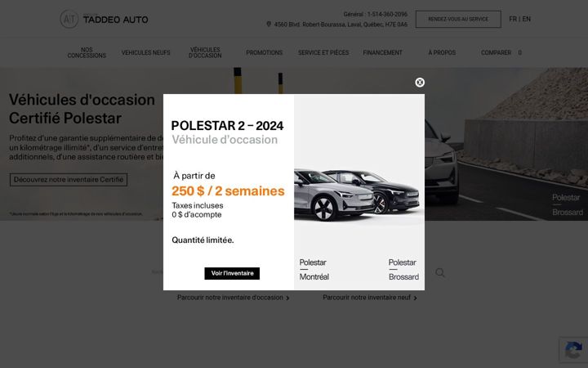Open the Financement menu
This screenshot has height=368, width=588.
(382, 52)
